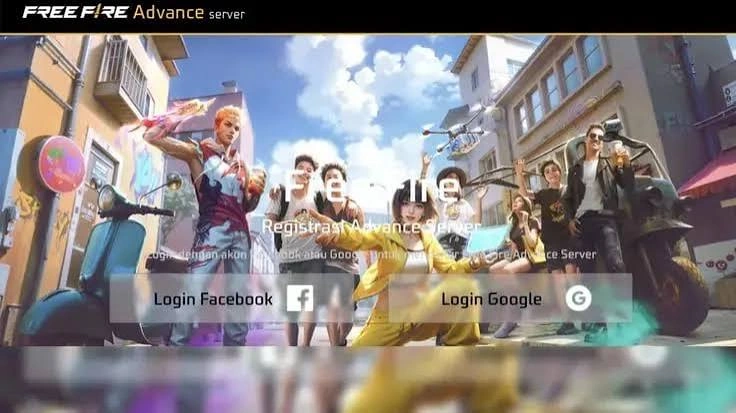Click the "Registrasi Advance Server" heading text
The image size is (736, 413).
[371, 227]
